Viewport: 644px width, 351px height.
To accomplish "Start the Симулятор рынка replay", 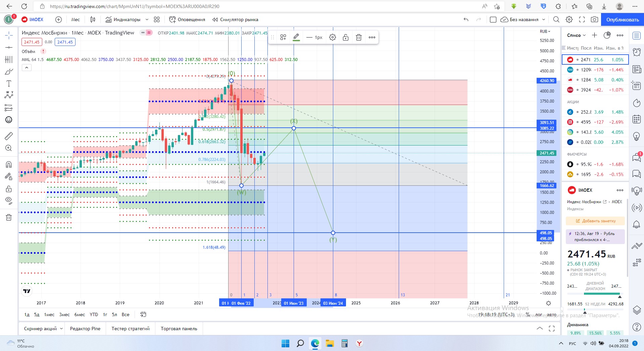I will coord(235,19).
